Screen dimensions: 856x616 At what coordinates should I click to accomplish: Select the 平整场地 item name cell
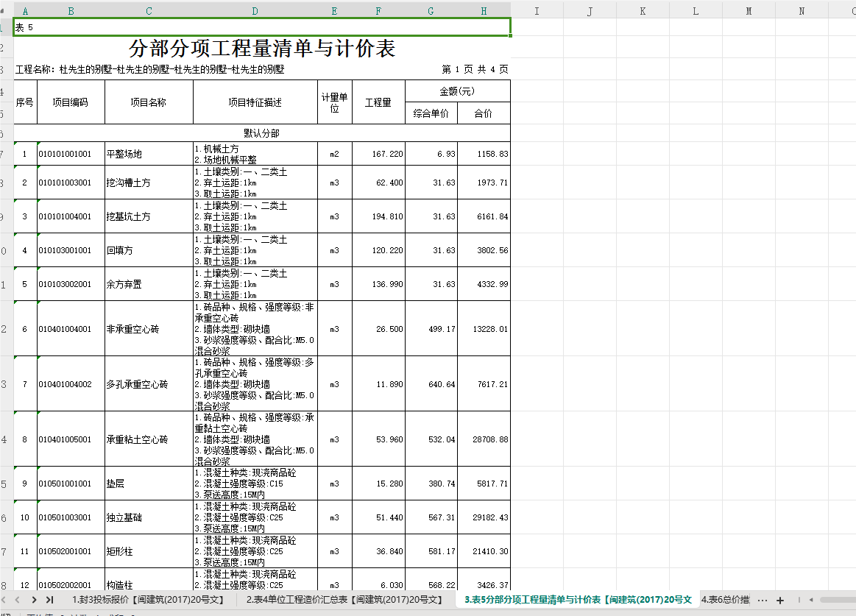point(149,154)
